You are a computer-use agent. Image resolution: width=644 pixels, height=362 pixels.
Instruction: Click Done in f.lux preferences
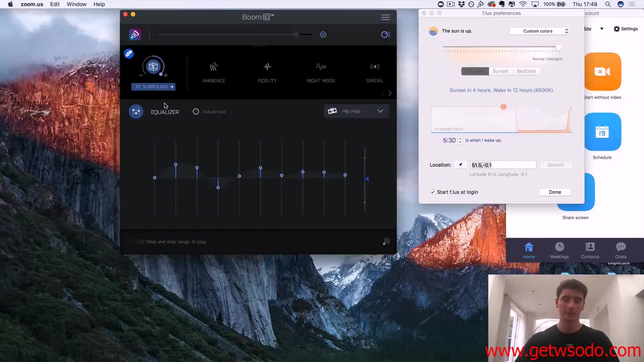555,192
